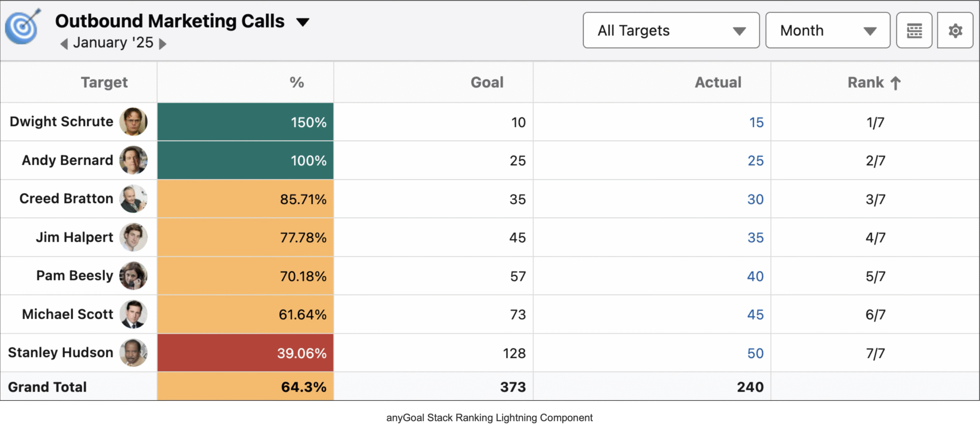Click Pam Beesly's avatar photo
Screen dimensions: 980x426
pos(134,276)
